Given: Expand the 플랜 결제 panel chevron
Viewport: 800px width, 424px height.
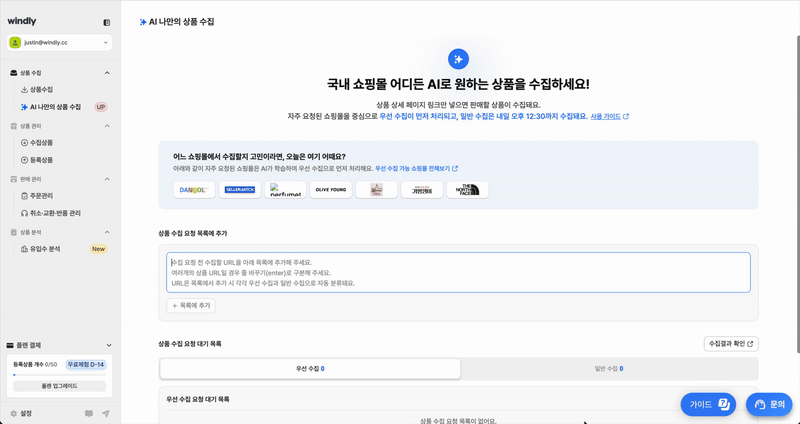Looking at the screenshot, I should [109, 345].
